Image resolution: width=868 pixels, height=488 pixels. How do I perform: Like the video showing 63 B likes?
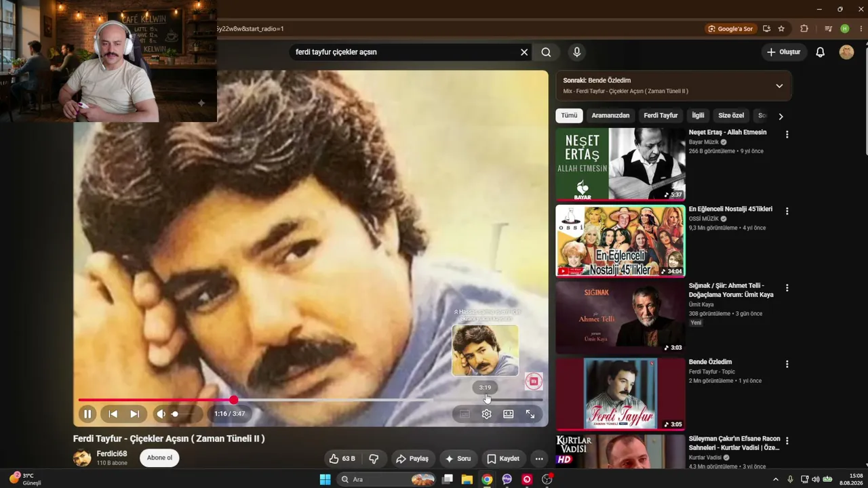[342, 459]
